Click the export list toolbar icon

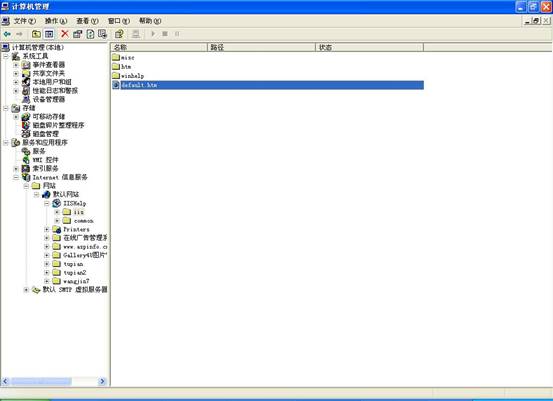point(102,34)
